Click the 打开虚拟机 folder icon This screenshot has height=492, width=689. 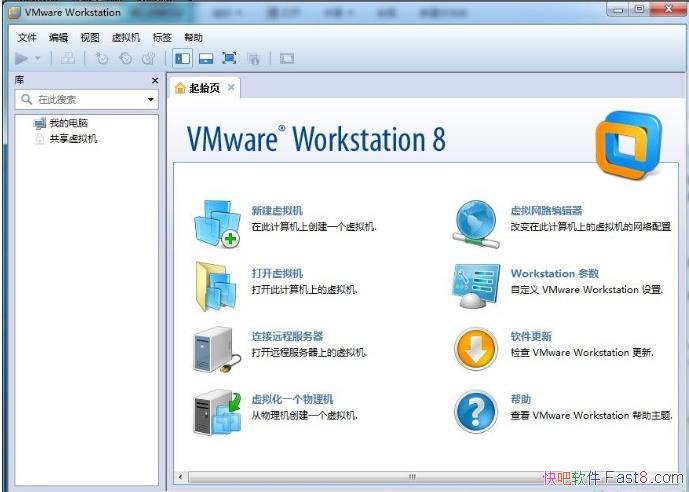(x=216, y=286)
